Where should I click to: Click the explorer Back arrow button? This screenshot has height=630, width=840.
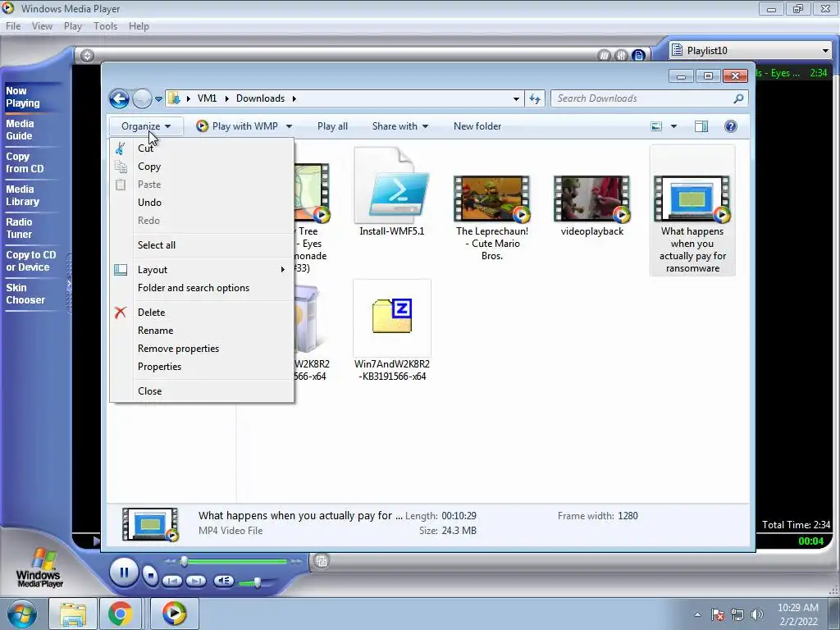[x=119, y=98]
